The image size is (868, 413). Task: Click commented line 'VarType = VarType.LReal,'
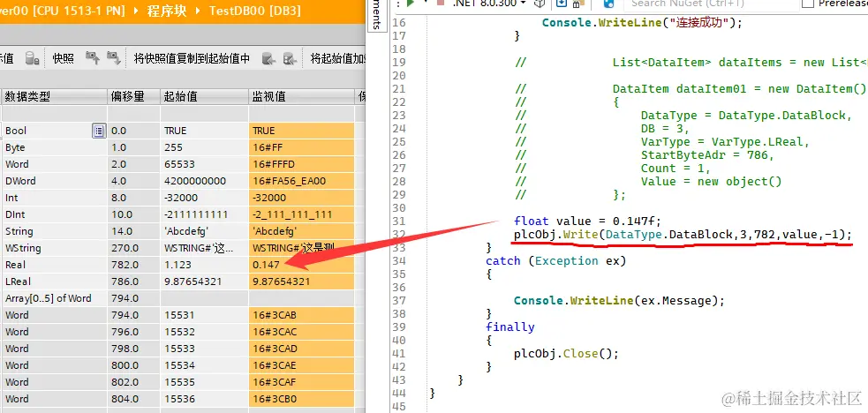(x=725, y=141)
